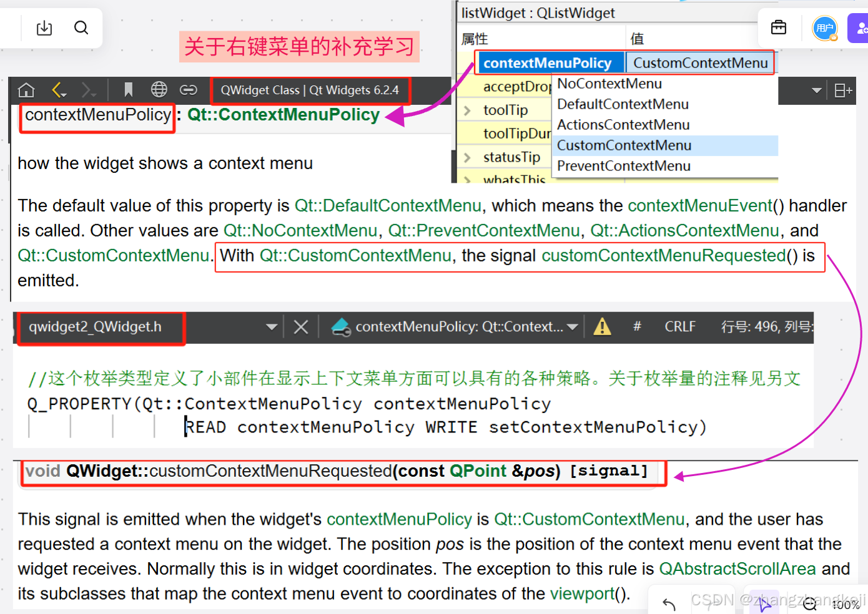Click the grayed forward arrow in help toolbar
Viewport: 868px width, 614px height.
tap(89, 90)
